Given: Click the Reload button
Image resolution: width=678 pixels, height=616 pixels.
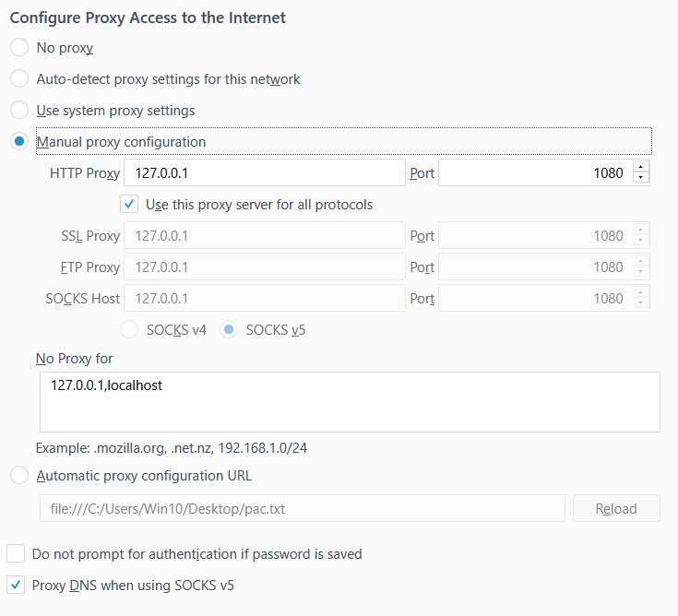Looking at the screenshot, I should [616, 508].
